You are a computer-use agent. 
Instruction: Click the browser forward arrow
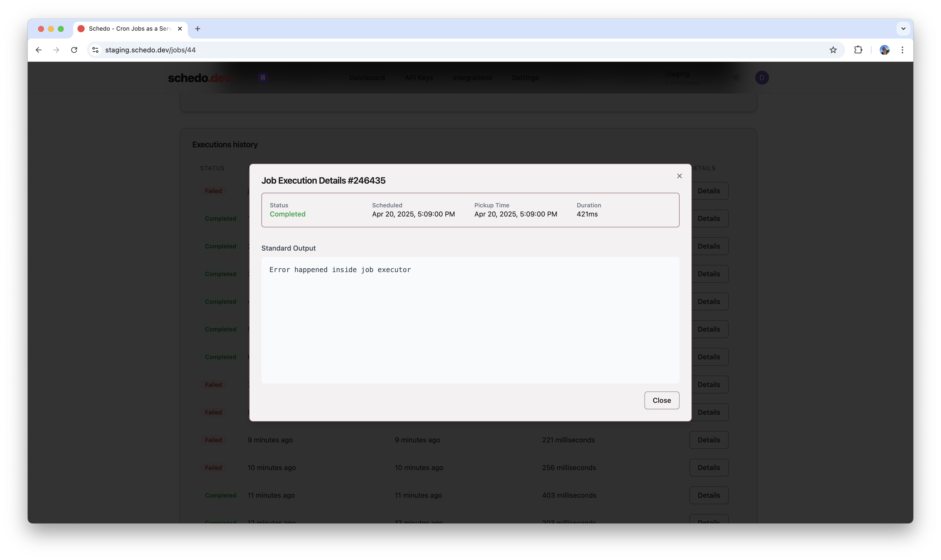(56, 50)
